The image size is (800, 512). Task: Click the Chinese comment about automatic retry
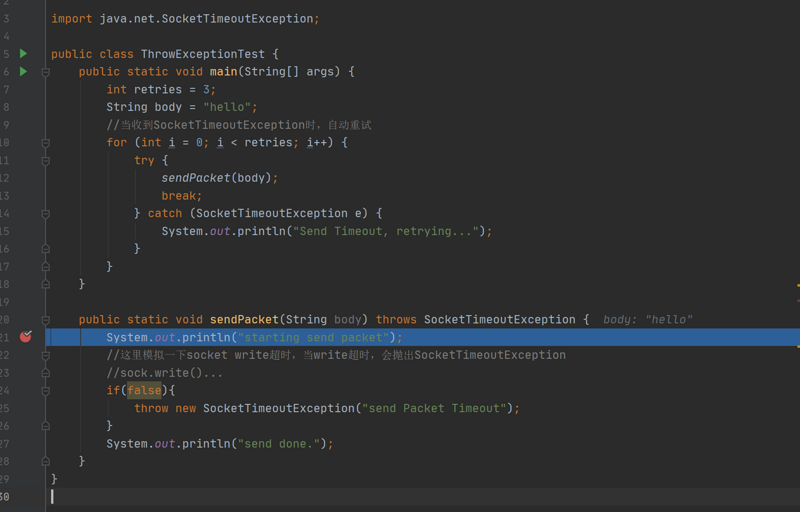tap(239, 125)
